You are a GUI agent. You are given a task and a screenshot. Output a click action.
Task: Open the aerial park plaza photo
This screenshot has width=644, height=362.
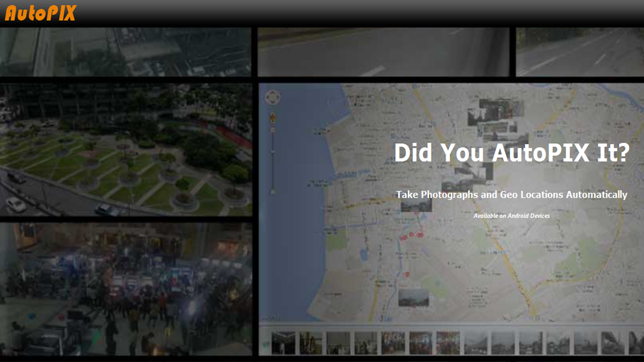click(126, 149)
